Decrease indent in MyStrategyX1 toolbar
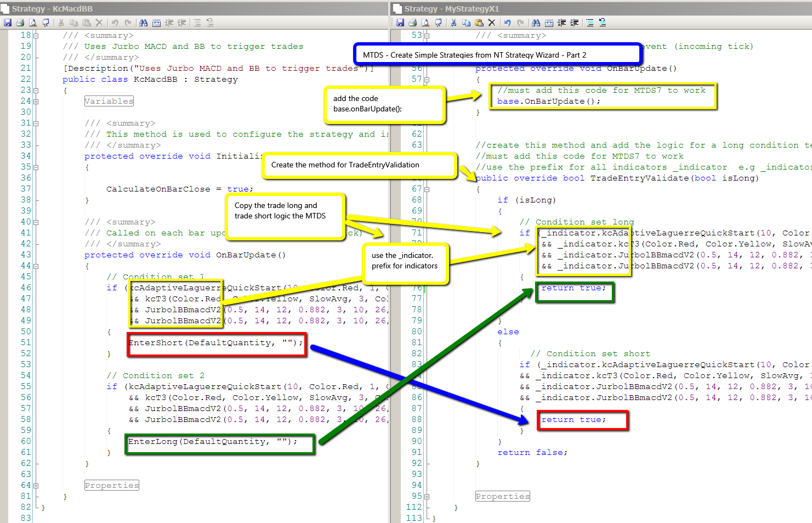This screenshot has width=812, height=523. (561, 23)
